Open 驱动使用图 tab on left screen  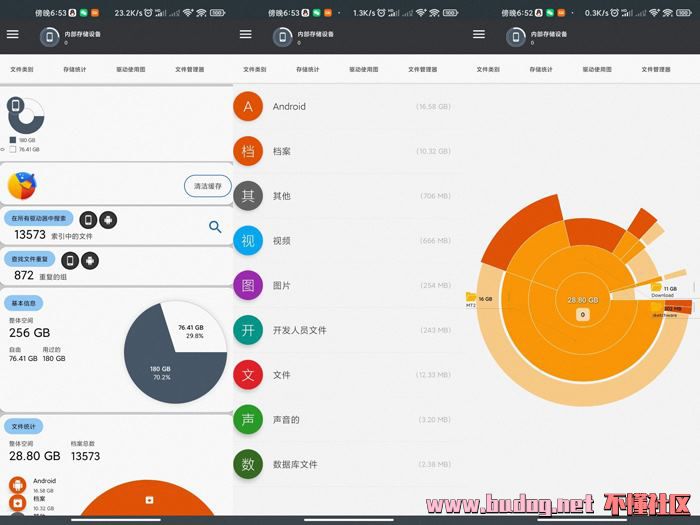click(x=131, y=69)
